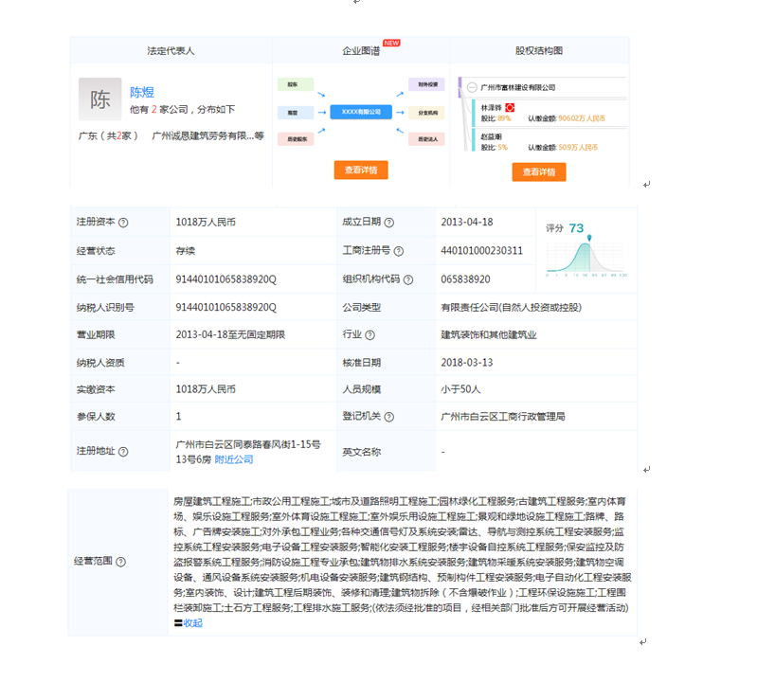Click help icon beside 成立日期
This screenshot has width=757, height=700.
tap(388, 222)
